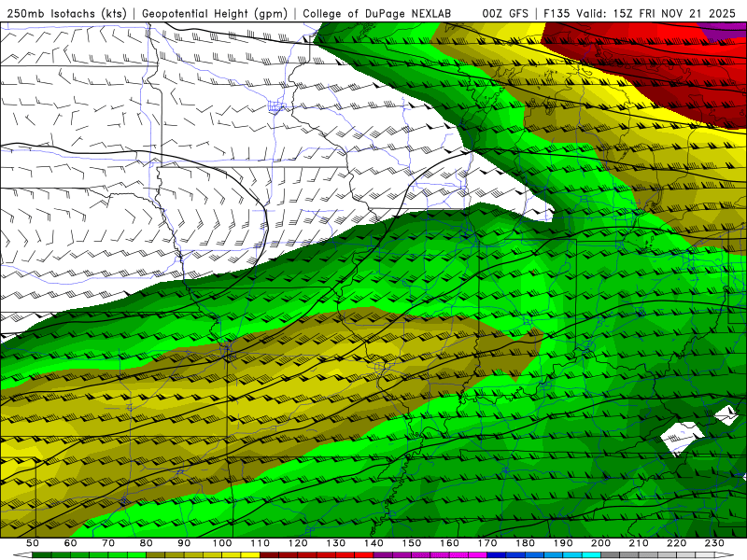The image size is (747, 560).
Task: Click the 90 label on the color scale
Action: (x=184, y=543)
